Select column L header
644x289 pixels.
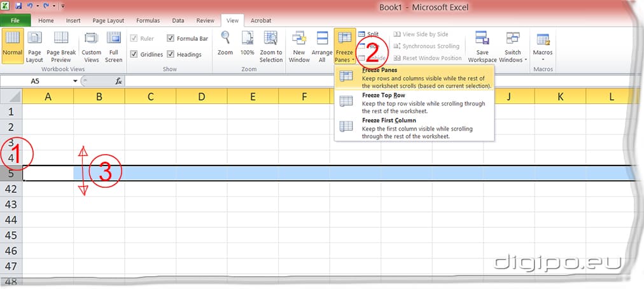[x=612, y=97]
